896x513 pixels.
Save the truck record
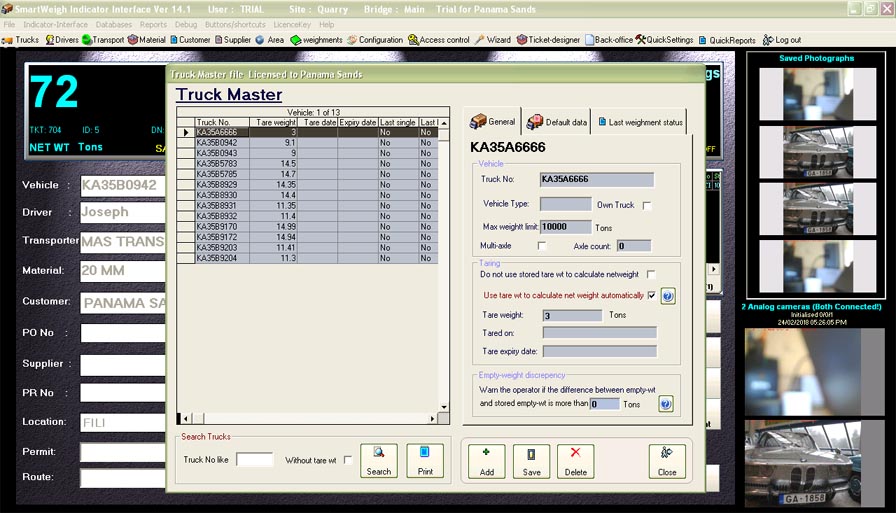point(531,461)
